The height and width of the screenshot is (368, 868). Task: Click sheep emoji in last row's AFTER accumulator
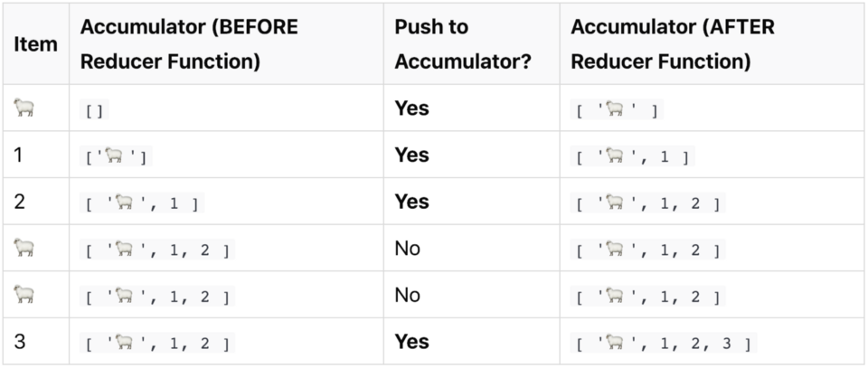pyautogui.click(x=615, y=344)
